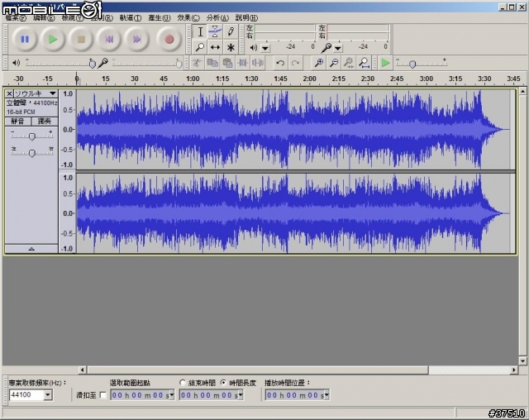The width and height of the screenshot is (529, 420).
Task: Select the 結束時間 radio button
Action: 183,383
